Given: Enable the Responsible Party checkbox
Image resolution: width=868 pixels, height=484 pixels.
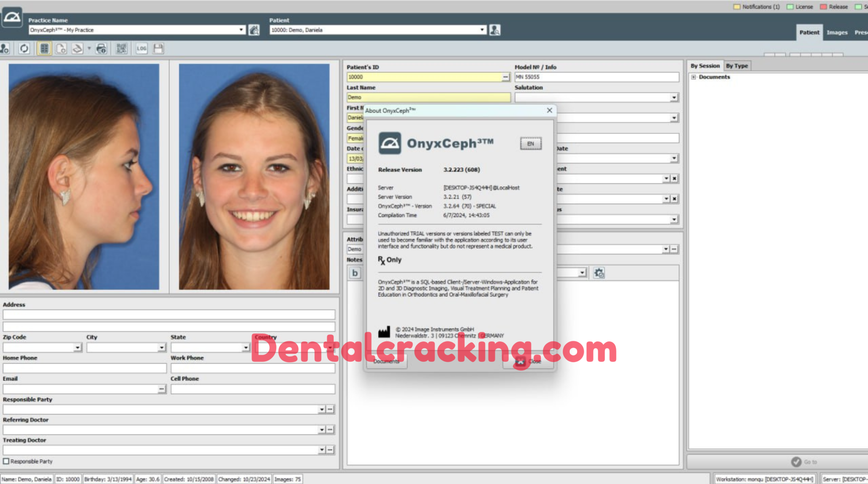Looking at the screenshot, I should (x=6, y=461).
